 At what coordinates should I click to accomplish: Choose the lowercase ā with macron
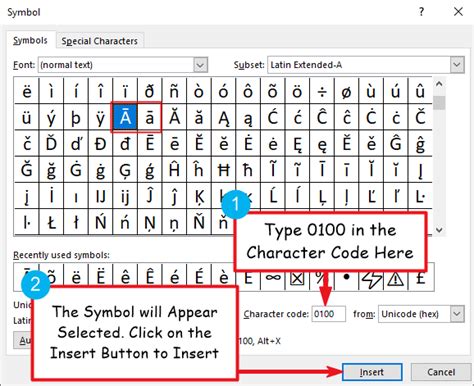pos(150,117)
